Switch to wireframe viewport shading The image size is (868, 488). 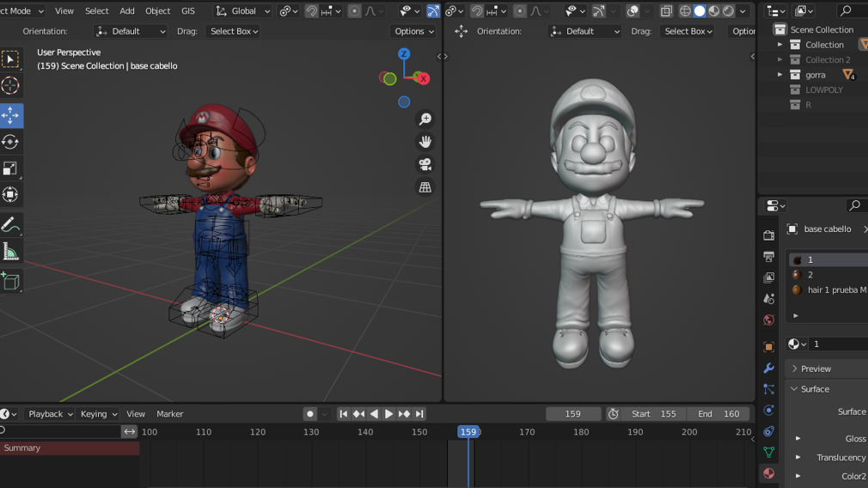tap(685, 11)
